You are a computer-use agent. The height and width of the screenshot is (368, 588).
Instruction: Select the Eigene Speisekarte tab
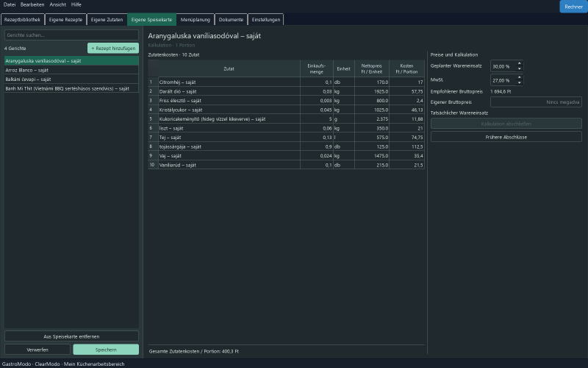(151, 20)
